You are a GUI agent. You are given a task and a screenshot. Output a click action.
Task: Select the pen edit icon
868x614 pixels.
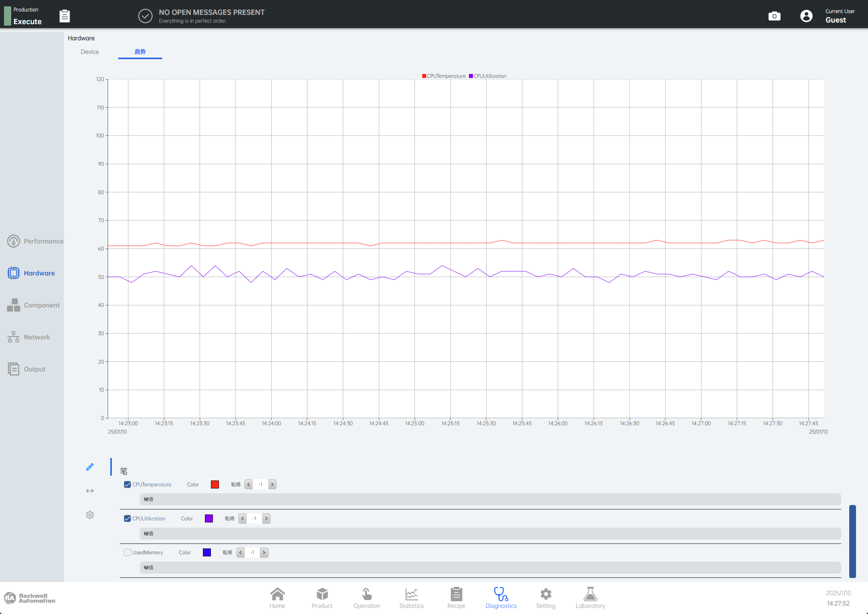pos(90,467)
